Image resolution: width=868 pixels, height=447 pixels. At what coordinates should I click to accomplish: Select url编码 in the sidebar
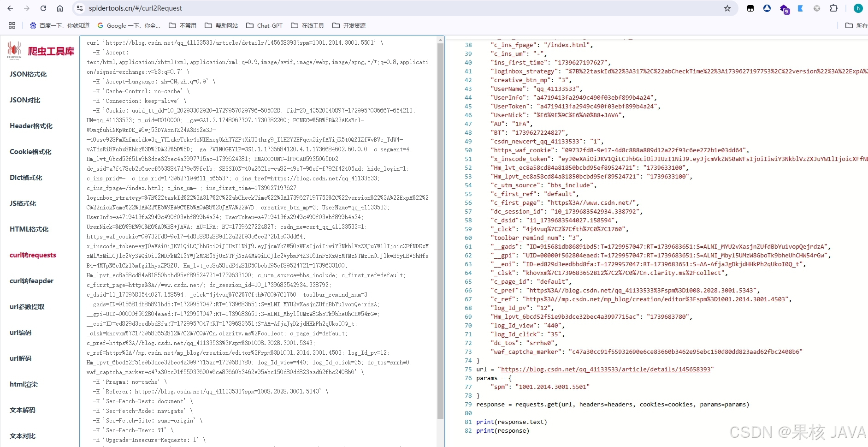pyautogui.click(x=20, y=333)
